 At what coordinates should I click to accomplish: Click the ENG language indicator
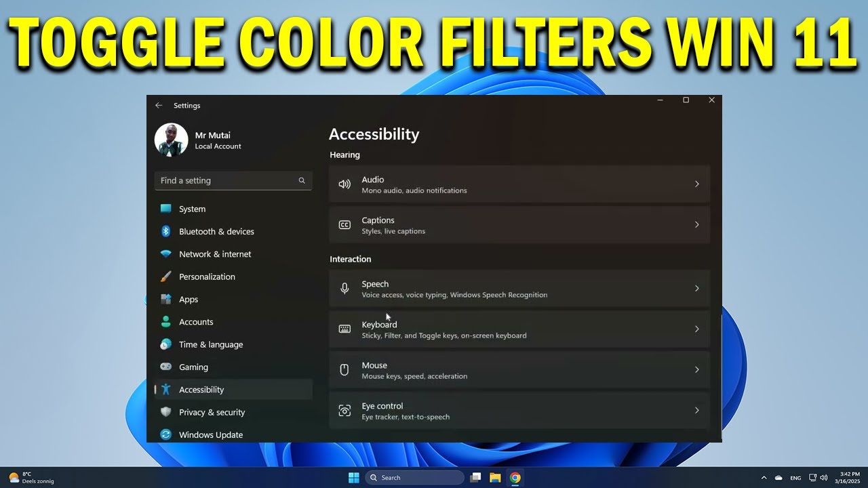[795, 479]
